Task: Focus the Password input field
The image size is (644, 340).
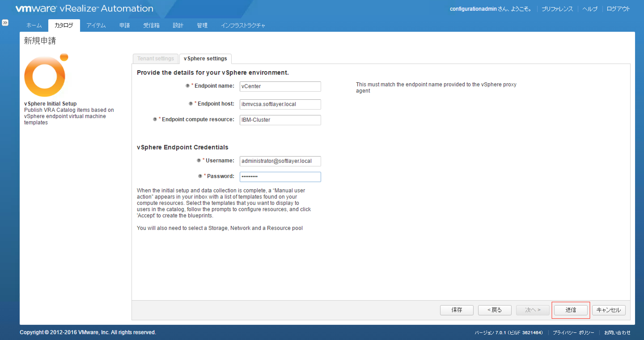Action: 280,177
